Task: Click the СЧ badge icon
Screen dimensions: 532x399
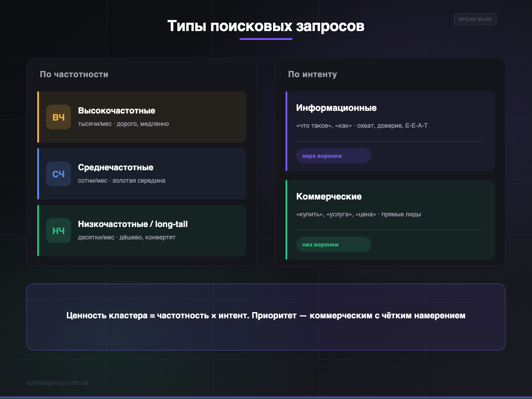Action: (x=59, y=174)
